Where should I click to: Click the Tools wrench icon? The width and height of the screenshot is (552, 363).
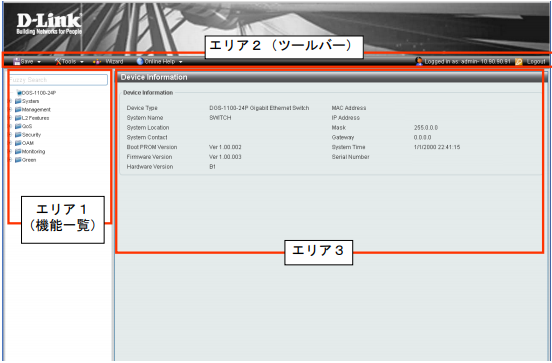tap(58, 62)
